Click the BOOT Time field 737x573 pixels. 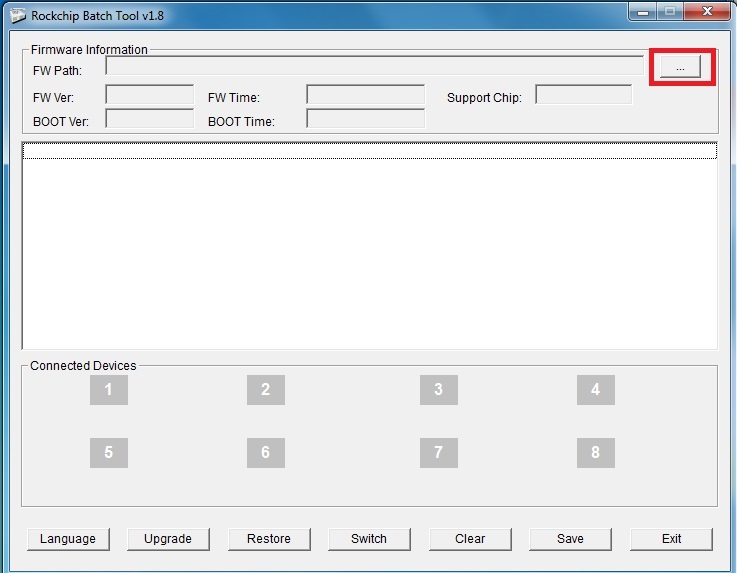click(x=365, y=118)
